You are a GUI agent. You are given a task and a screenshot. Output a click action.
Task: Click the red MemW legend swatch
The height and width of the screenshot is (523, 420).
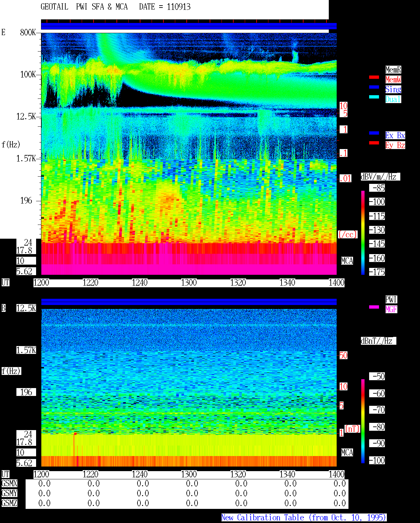pyautogui.click(x=374, y=77)
